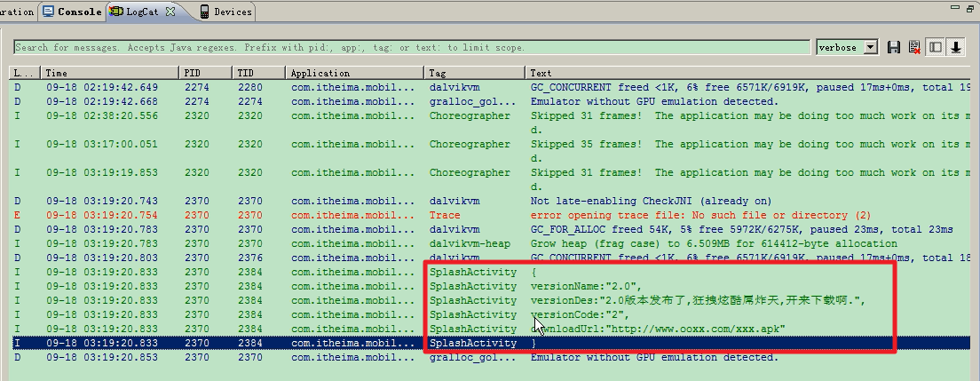Save the selected log items to file
980x381 pixels.
click(894, 48)
